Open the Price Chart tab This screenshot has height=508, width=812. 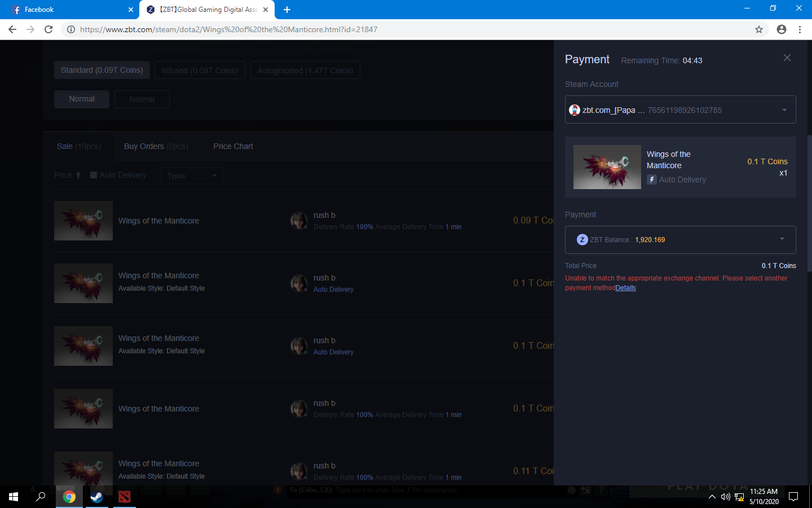[233, 146]
